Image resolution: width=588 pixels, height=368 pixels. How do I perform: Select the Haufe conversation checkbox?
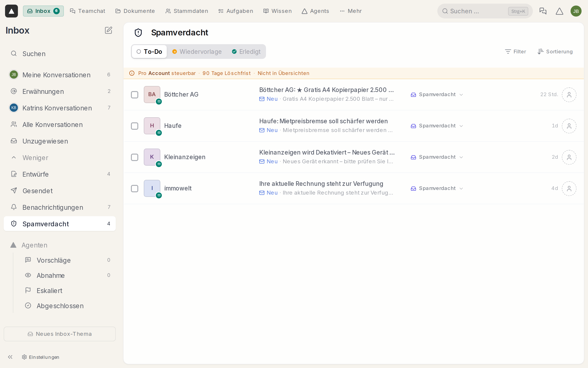click(135, 126)
